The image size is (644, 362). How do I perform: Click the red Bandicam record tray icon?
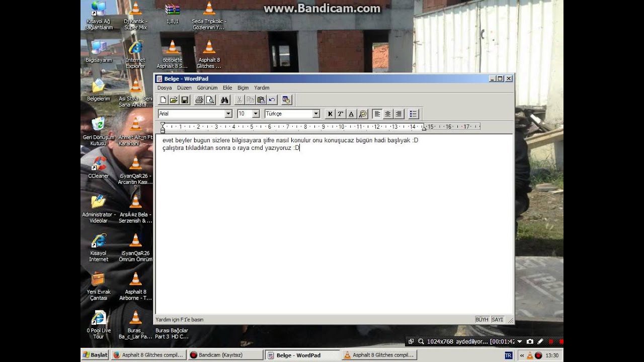(538, 355)
